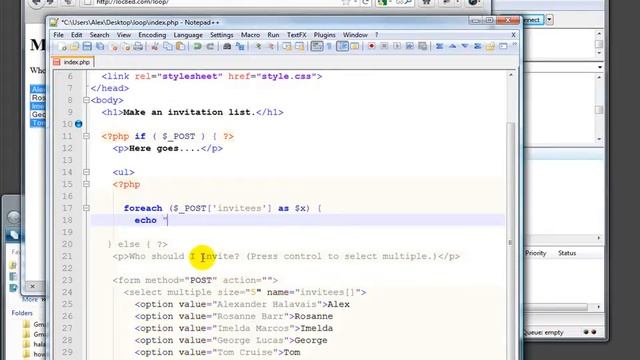The width and height of the screenshot is (640, 360).
Task: Click the Zoom Out toolbar icon
Action: point(271,47)
